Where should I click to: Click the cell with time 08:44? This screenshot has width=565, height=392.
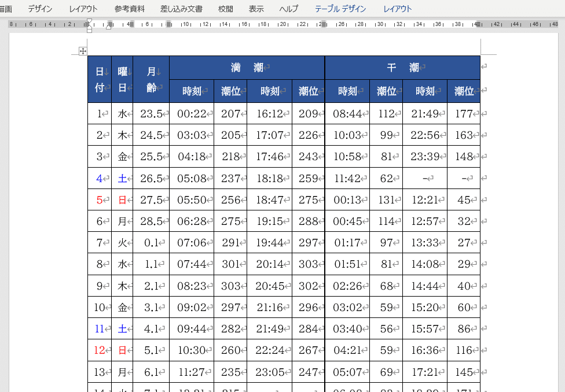[x=347, y=114]
